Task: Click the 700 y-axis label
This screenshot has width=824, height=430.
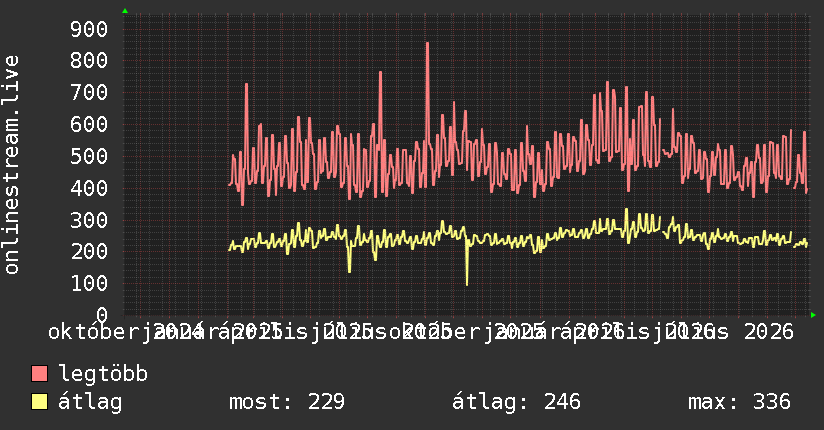Action: coord(89,93)
